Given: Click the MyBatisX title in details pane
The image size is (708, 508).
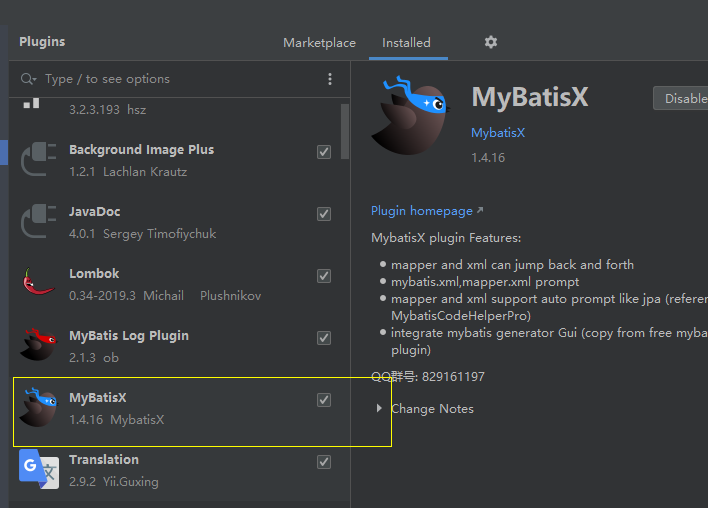Looking at the screenshot, I should (x=530, y=97).
